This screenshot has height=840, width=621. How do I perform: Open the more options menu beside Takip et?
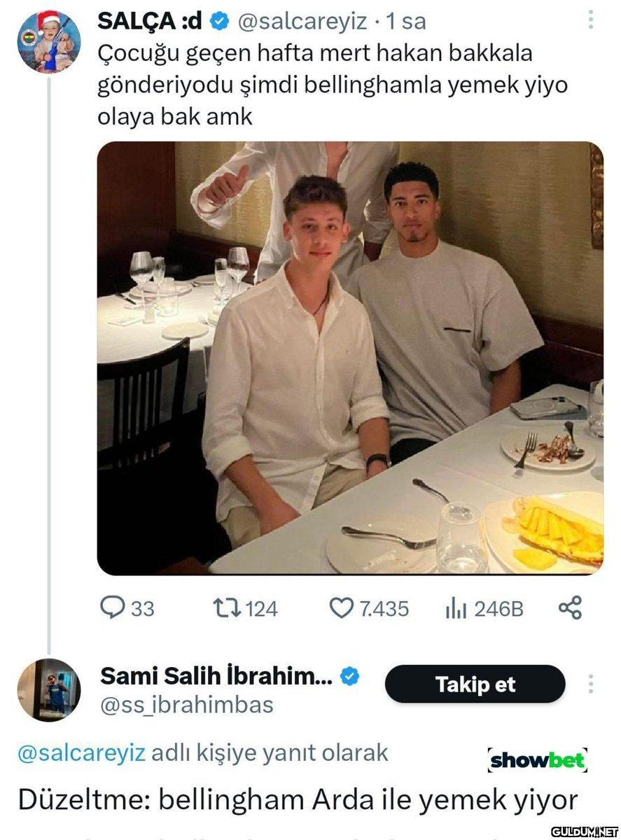[592, 684]
